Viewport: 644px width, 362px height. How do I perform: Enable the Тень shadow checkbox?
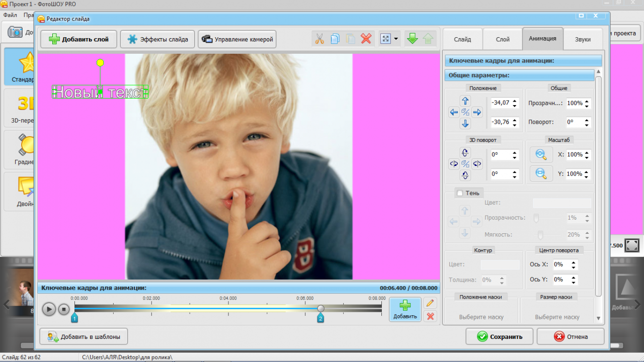460,193
